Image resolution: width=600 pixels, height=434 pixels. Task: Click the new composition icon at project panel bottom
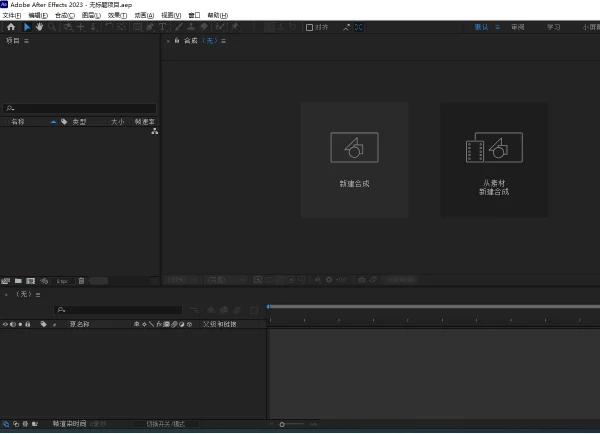click(x=31, y=281)
